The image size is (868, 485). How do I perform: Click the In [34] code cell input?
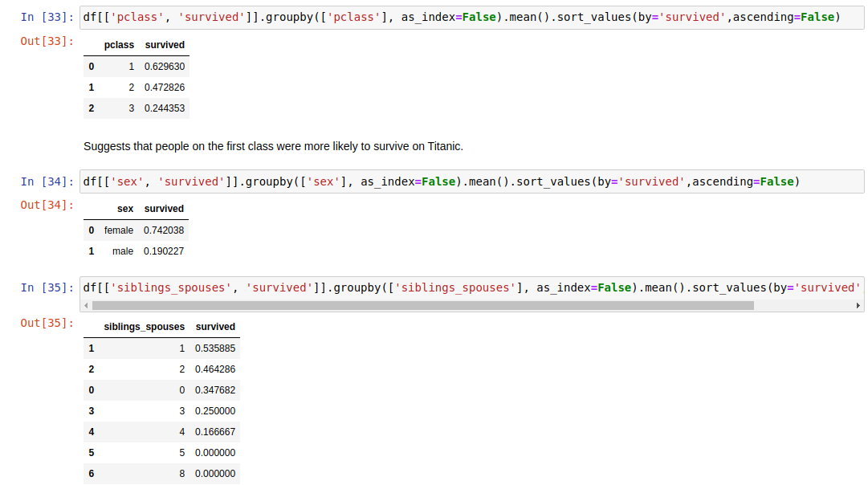point(471,181)
